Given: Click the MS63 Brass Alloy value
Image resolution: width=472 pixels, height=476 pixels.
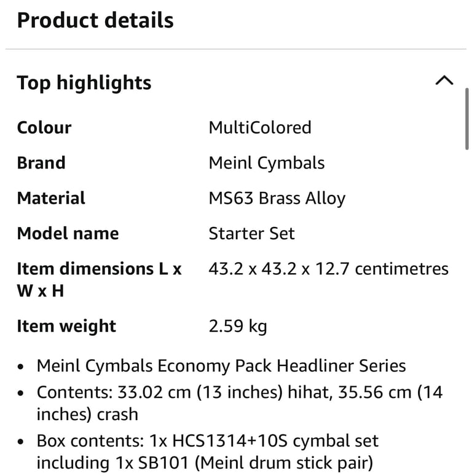Looking at the screenshot, I should tap(277, 199).
